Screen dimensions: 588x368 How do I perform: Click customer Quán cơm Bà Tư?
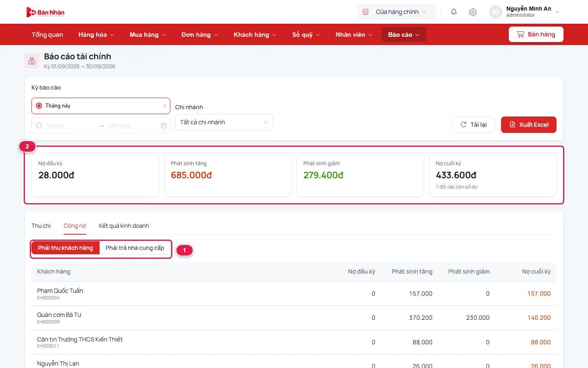click(x=59, y=315)
